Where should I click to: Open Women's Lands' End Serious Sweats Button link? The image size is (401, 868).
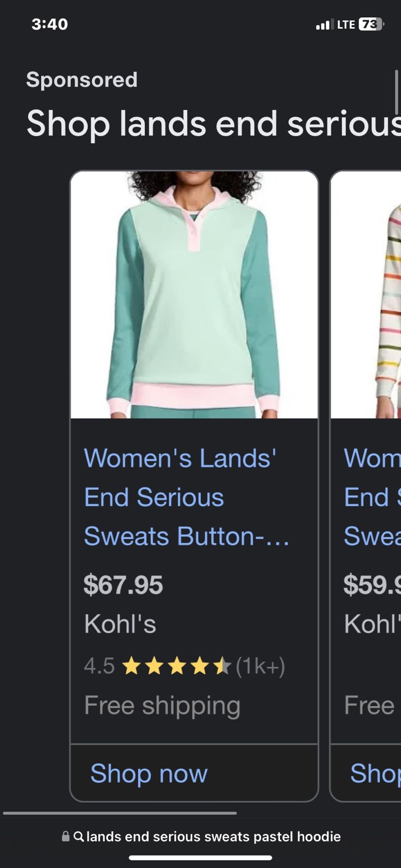tap(187, 497)
